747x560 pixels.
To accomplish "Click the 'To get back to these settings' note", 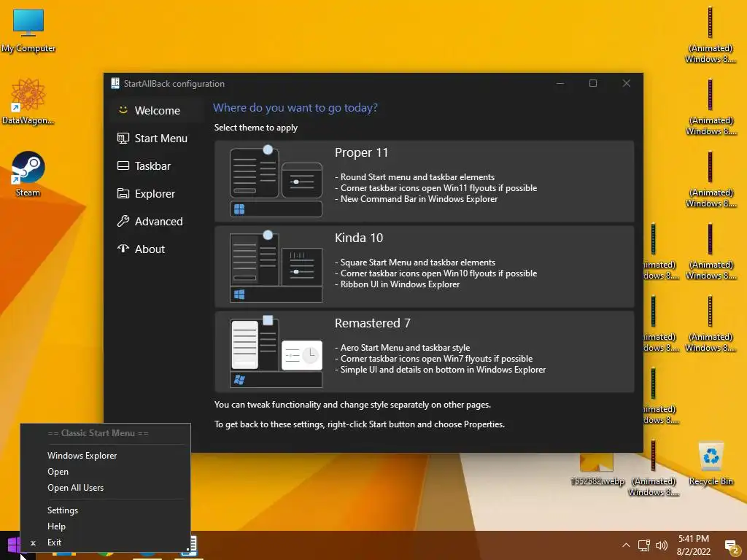I will tap(359, 424).
